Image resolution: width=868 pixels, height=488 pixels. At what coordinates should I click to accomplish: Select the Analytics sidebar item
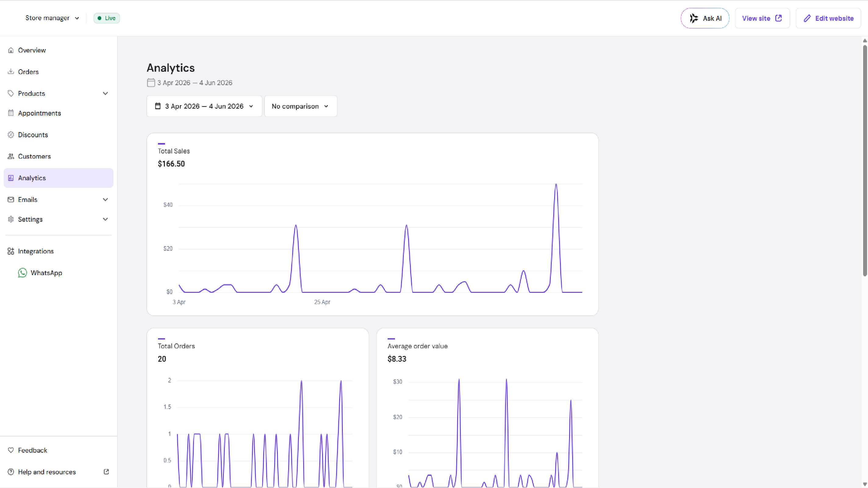click(59, 178)
